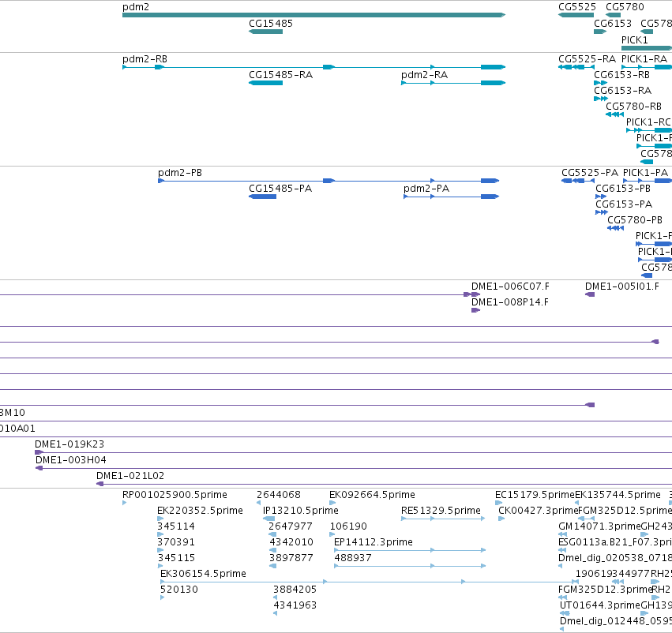
Task: Open the DME1-005I01.F BAC end label
Action: 622,287
